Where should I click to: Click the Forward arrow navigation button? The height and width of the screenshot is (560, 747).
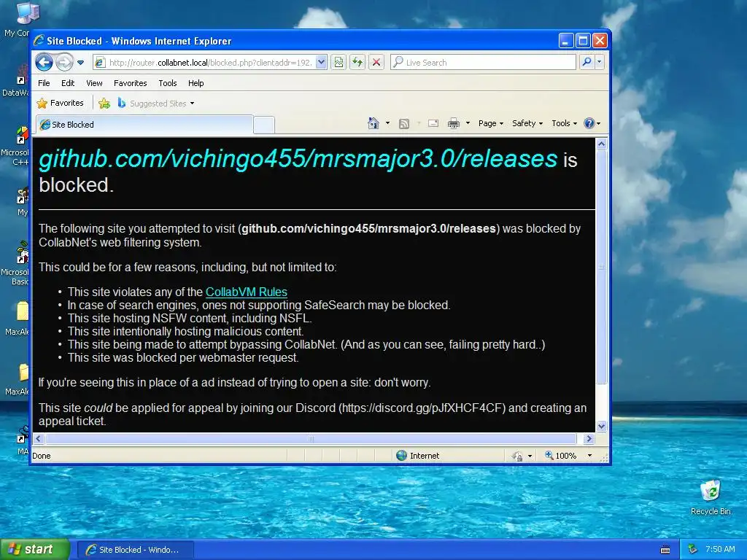click(x=64, y=62)
